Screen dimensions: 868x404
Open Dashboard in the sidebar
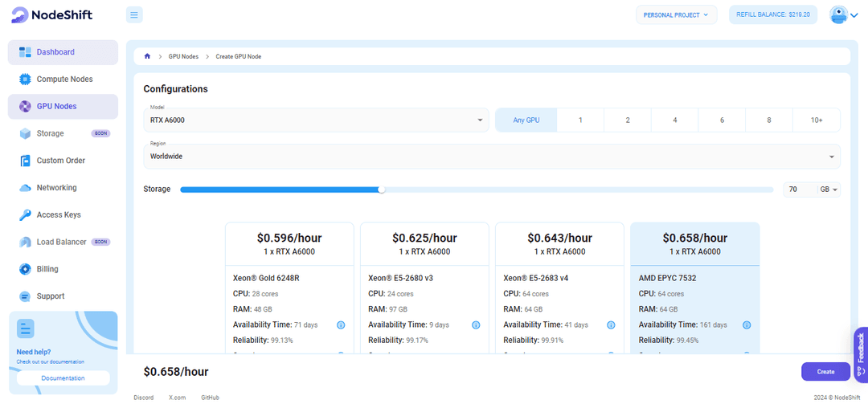[63, 52]
